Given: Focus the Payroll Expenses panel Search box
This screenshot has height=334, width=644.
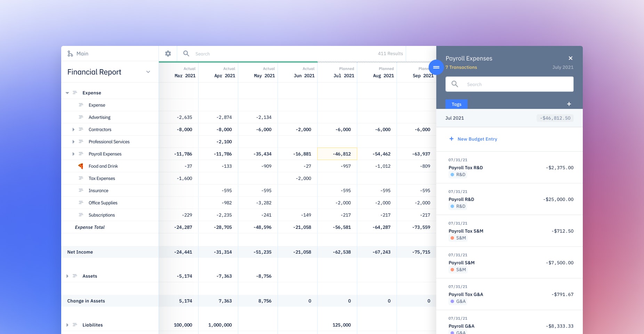Looking at the screenshot, I should [x=509, y=84].
